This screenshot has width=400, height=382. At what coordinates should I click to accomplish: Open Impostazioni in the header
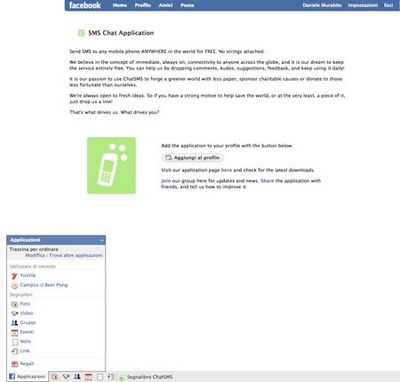click(363, 5)
